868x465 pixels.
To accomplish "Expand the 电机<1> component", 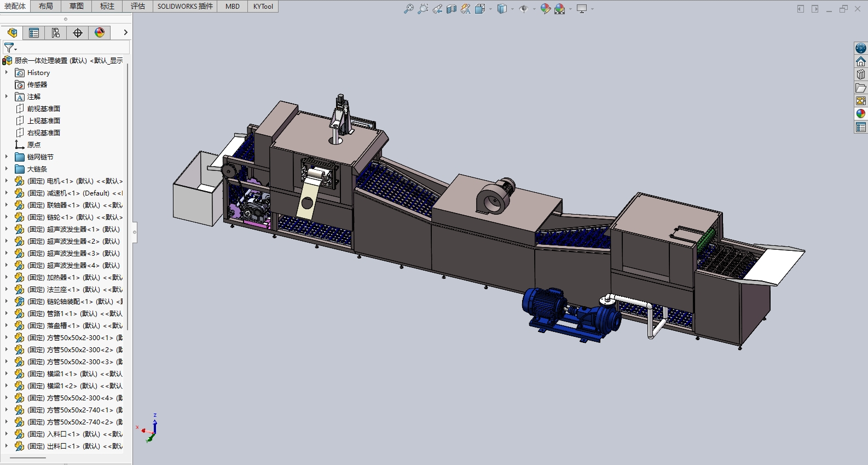I will [7, 181].
